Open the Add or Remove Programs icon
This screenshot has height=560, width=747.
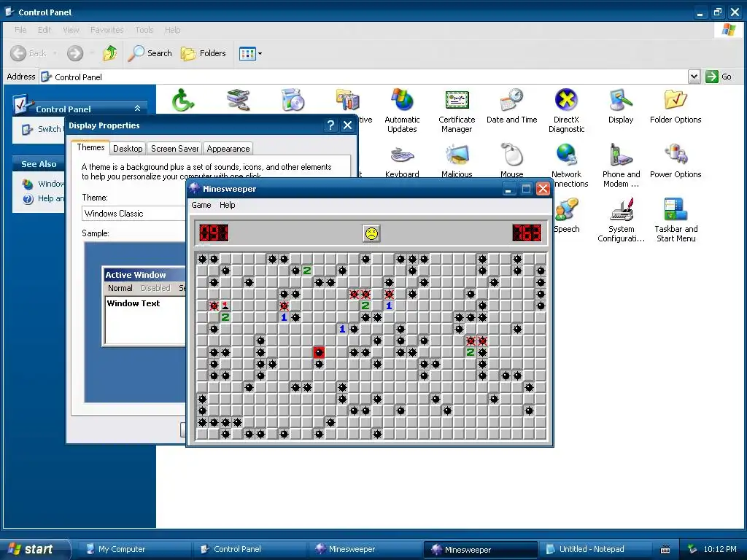[293, 100]
